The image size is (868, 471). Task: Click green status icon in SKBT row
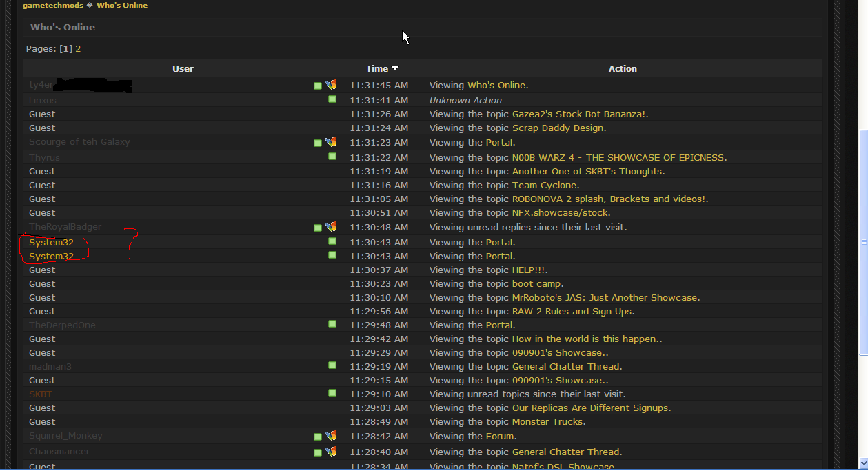point(332,394)
